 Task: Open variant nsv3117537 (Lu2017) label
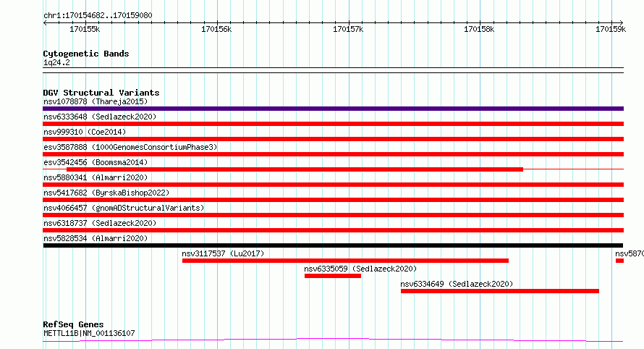[223, 253]
